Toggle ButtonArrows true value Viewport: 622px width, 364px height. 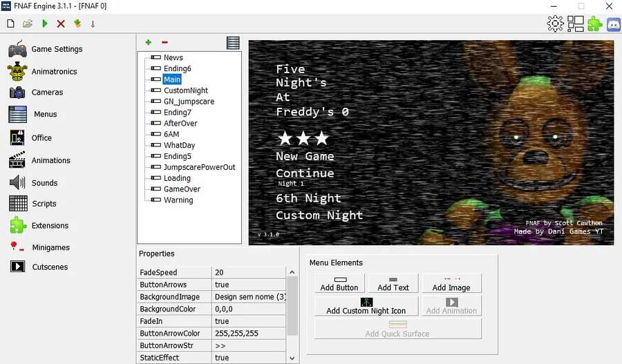click(249, 285)
